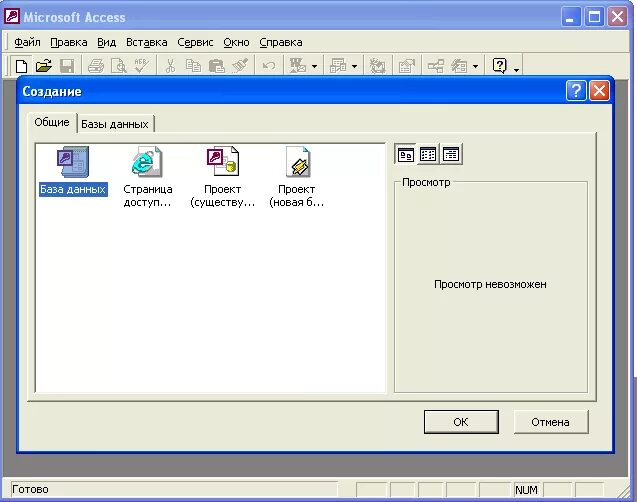Open the Вставка menu

coord(147,42)
